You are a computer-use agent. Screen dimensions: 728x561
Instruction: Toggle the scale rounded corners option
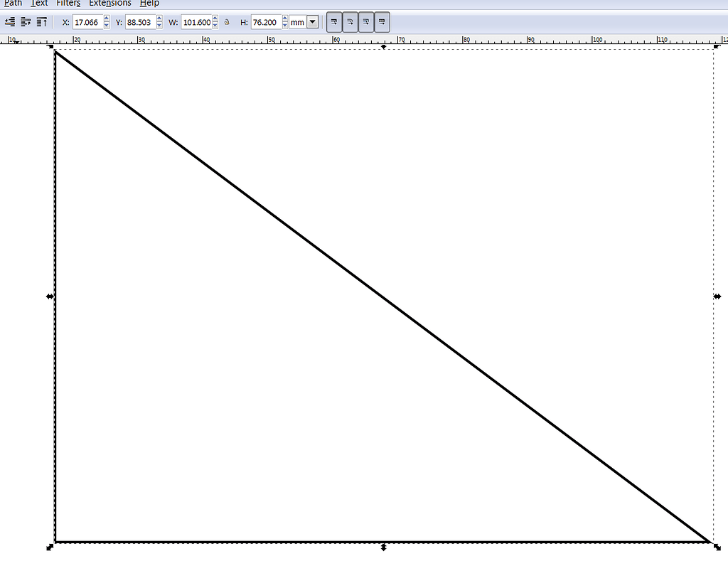(350, 21)
